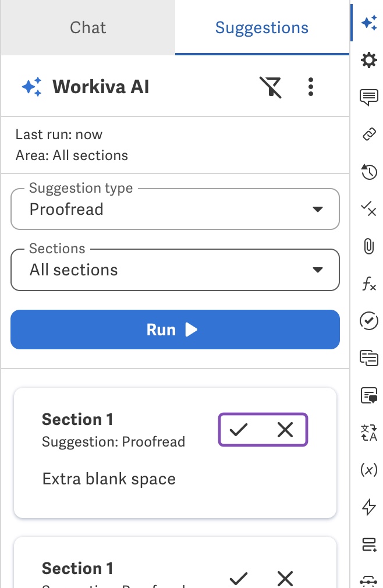Screen dimensions: 383x588
Task: Open the history clock icon
Action: tap(369, 172)
